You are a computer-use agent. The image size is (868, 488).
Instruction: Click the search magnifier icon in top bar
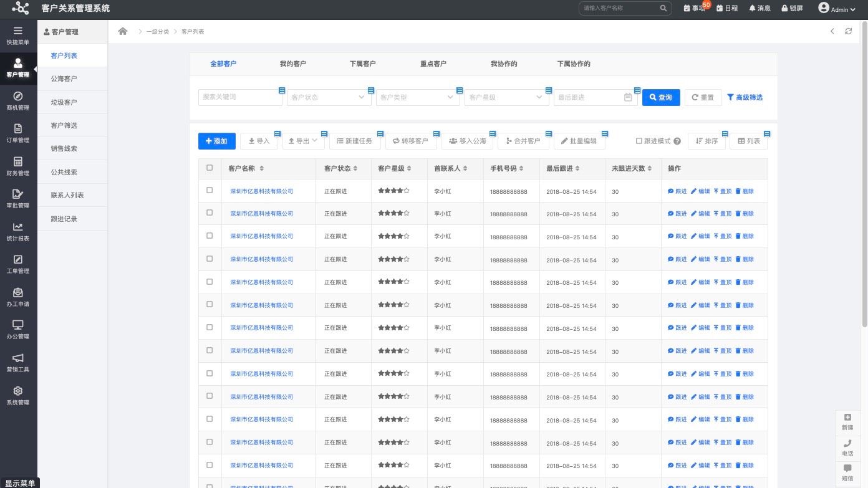pos(663,9)
